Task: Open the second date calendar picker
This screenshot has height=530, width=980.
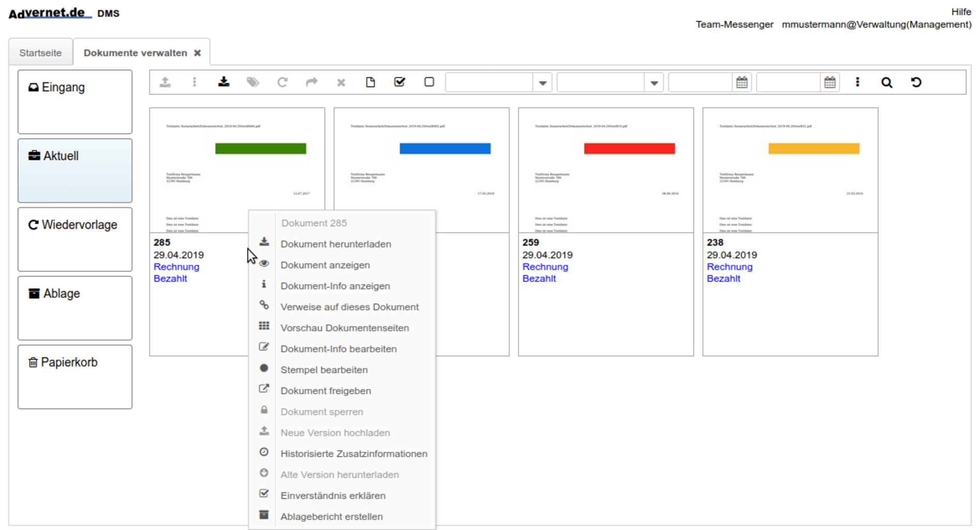Action: [x=829, y=82]
